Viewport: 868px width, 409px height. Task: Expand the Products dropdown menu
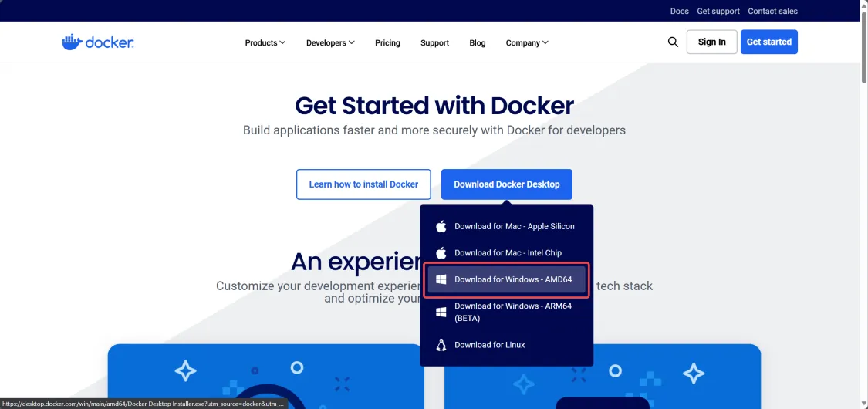click(x=265, y=42)
